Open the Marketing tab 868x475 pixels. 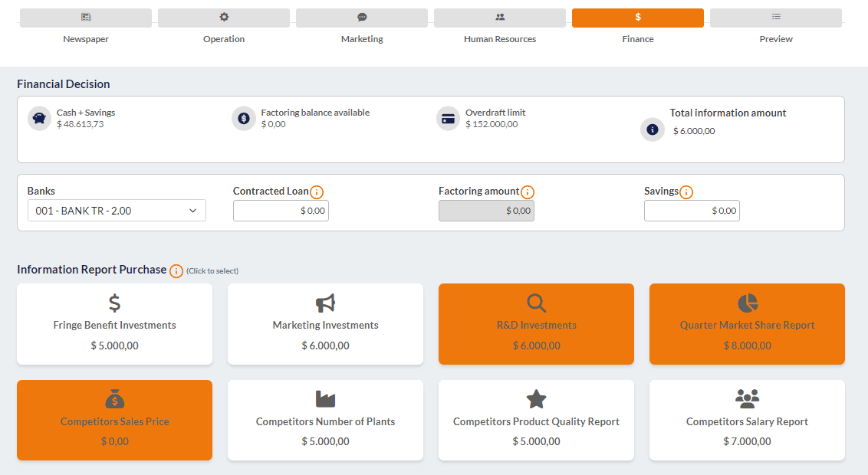pyautogui.click(x=362, y=18)
